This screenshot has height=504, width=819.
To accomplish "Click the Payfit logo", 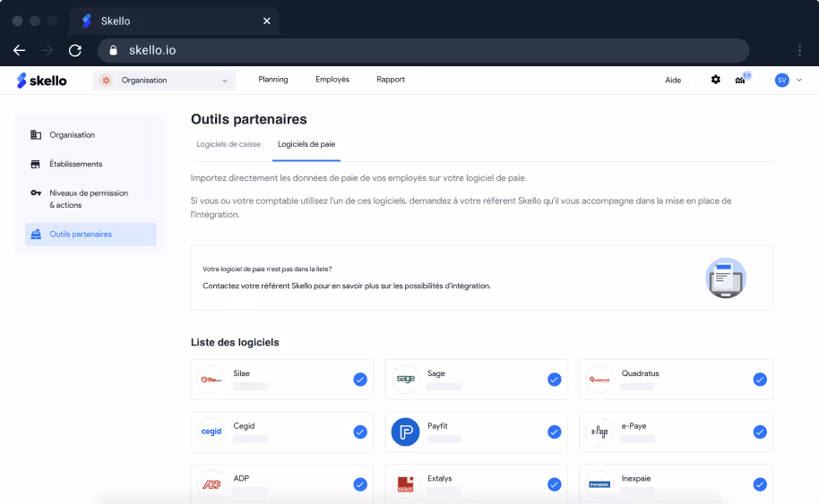I will [405, 431].
